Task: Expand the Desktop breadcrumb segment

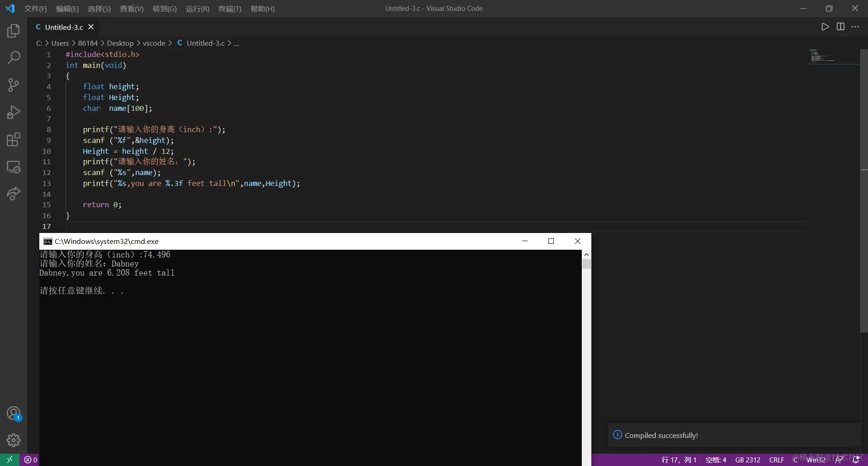Action: (x=120, y=43)
